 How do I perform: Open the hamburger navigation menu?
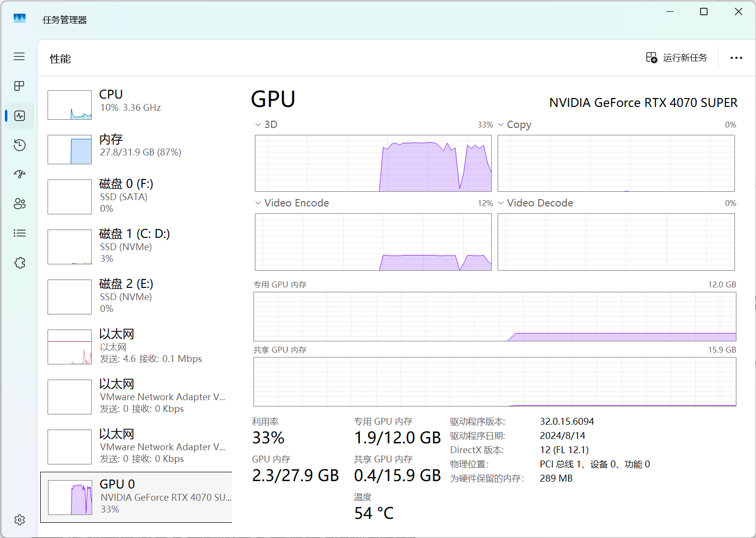[x=19, y=56]
